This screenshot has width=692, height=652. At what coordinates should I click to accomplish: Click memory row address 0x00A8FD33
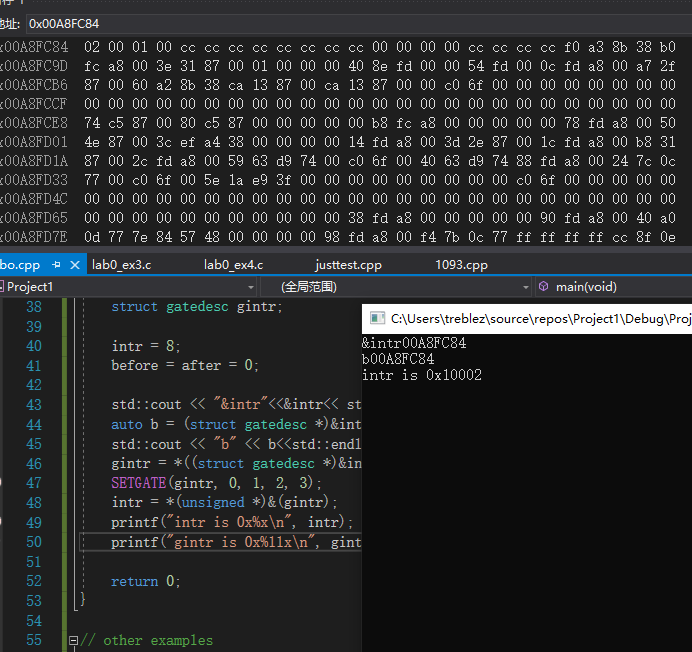point(34,180)
